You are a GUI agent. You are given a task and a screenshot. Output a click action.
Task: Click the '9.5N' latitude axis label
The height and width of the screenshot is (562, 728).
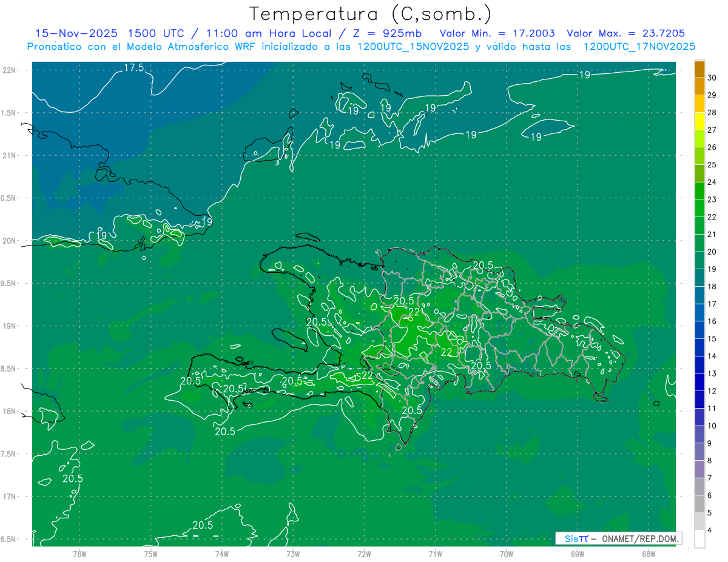[x=8, y=283]
